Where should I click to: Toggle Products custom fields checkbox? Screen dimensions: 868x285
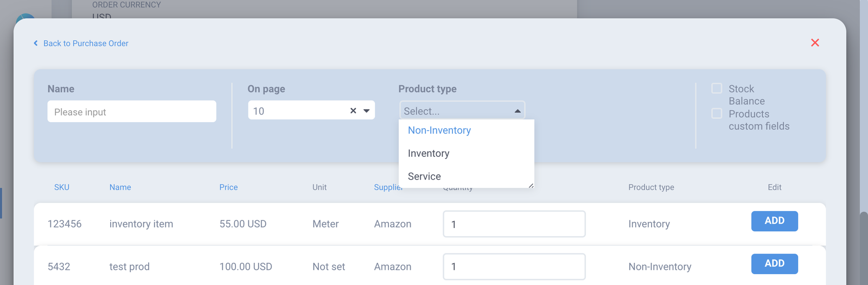point(717,113)
